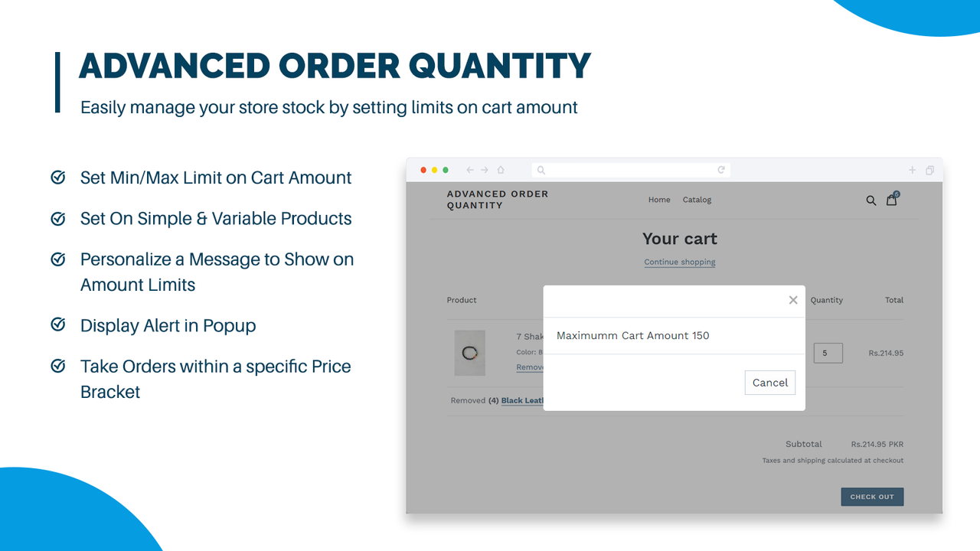Click the plus icon near browser window corner
Viewport: 980px width, 551px height.
[912, 170]
